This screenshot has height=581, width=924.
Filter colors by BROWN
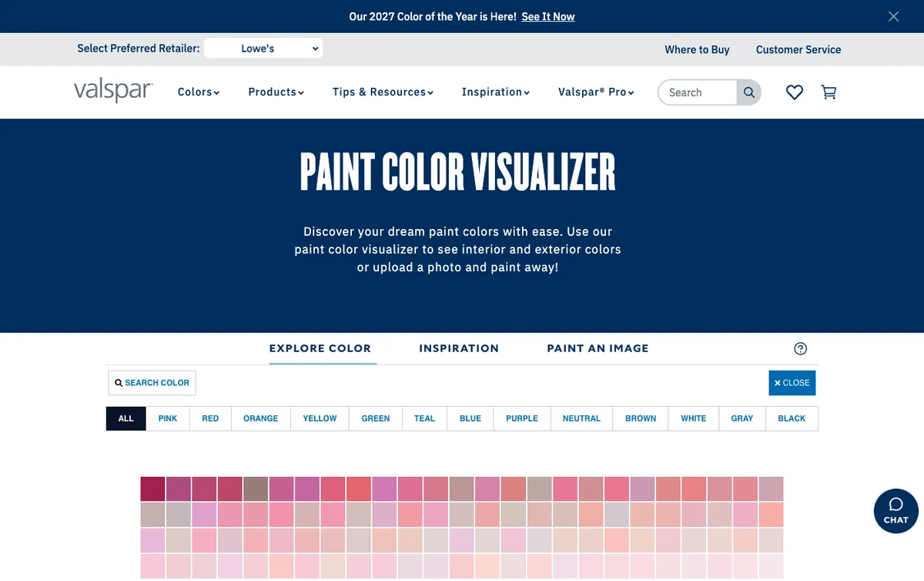[641, 418]
